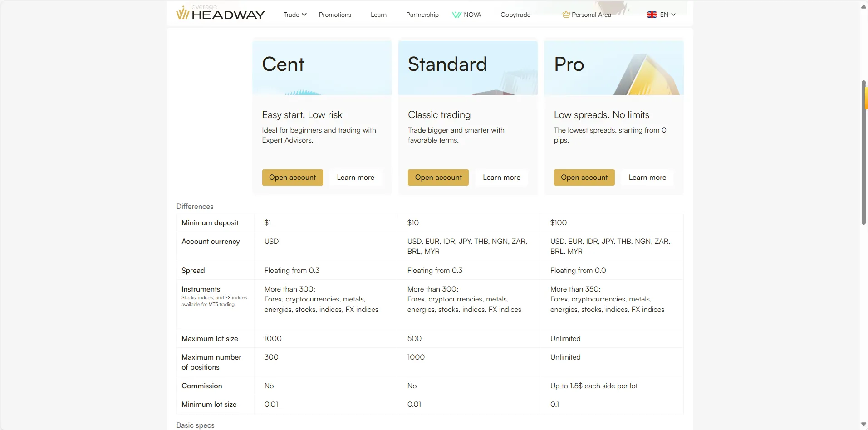
Task: Click the Cent 'USD' currency cell
Action: click(x=271, y=242)
